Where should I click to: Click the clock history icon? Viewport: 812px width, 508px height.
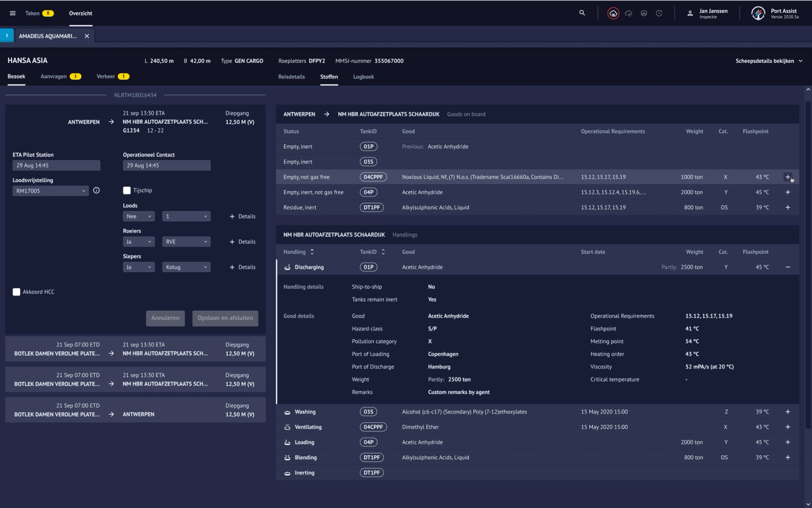[659, 13]
